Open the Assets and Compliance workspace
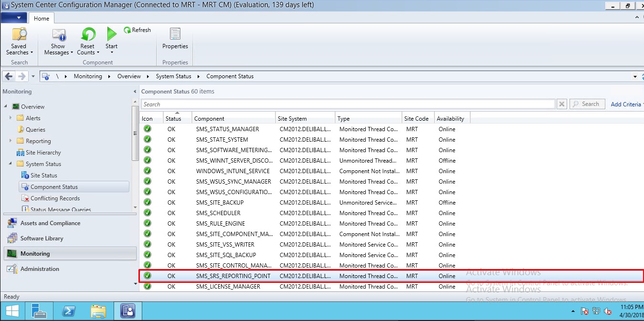Image resolution: width=644 pixels, height=321 pixels. coord(50,223)
